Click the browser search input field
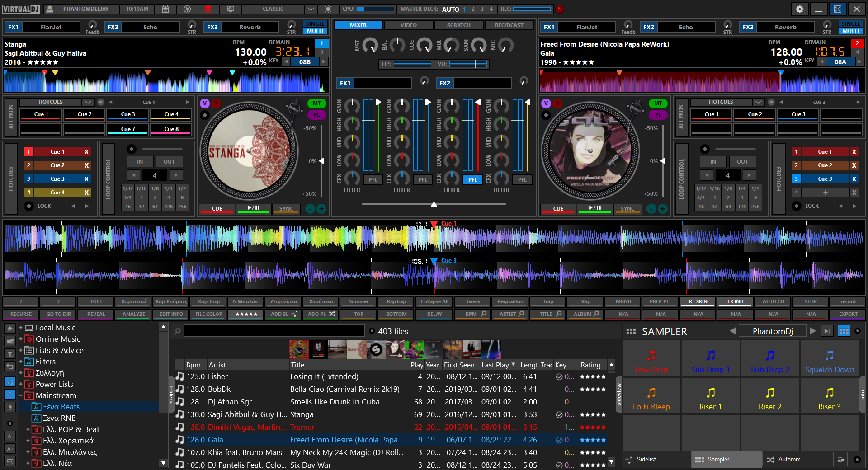 pyautogui.click(x=274, y=331)
